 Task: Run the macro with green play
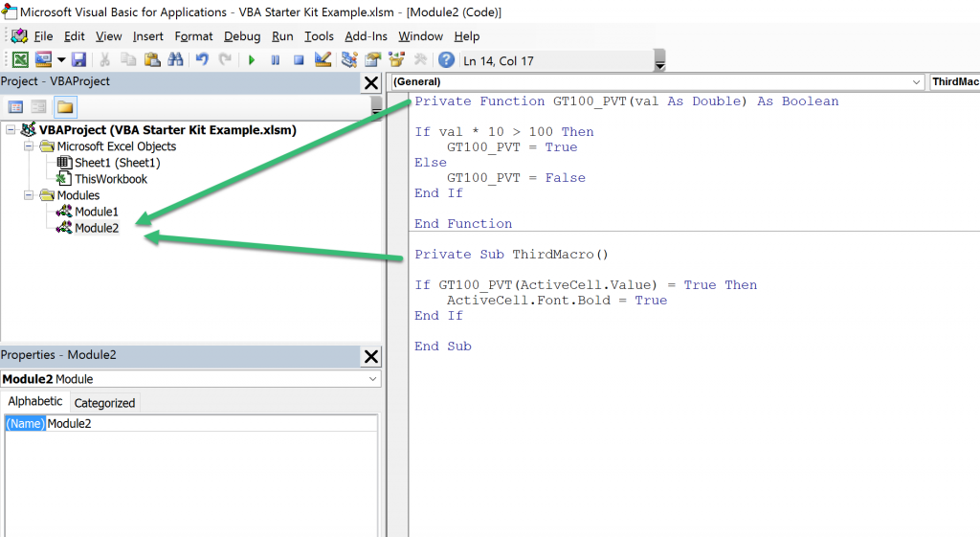click(x=252, y=60)
